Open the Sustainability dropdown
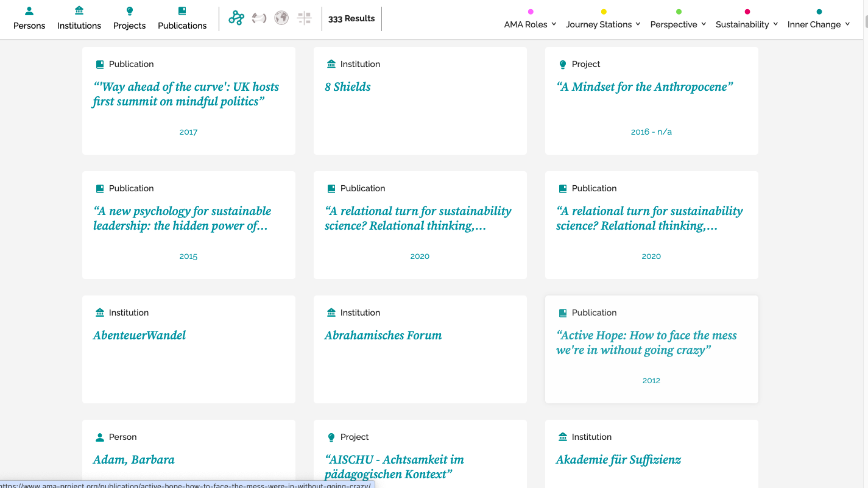 747,24
